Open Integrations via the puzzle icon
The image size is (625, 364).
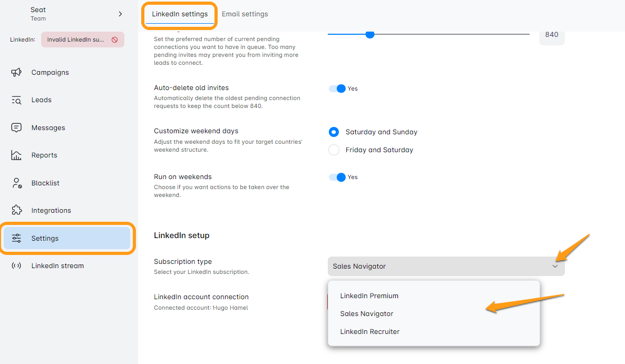click(x=16, y=210)
